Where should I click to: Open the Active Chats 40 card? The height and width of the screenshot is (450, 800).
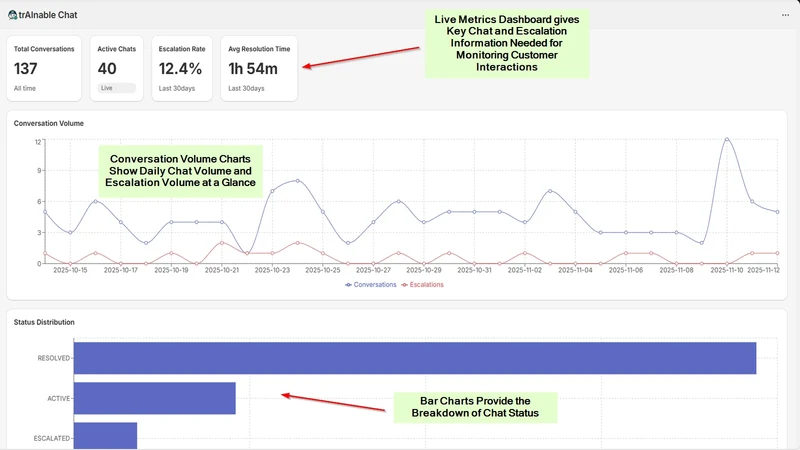116,68
